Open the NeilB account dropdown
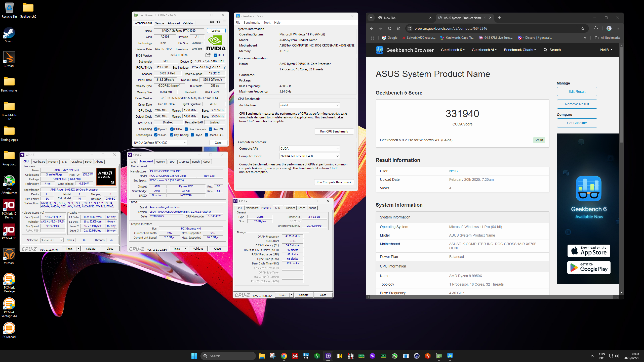Screen dimensions: 644x362 [x=606, y=50]
